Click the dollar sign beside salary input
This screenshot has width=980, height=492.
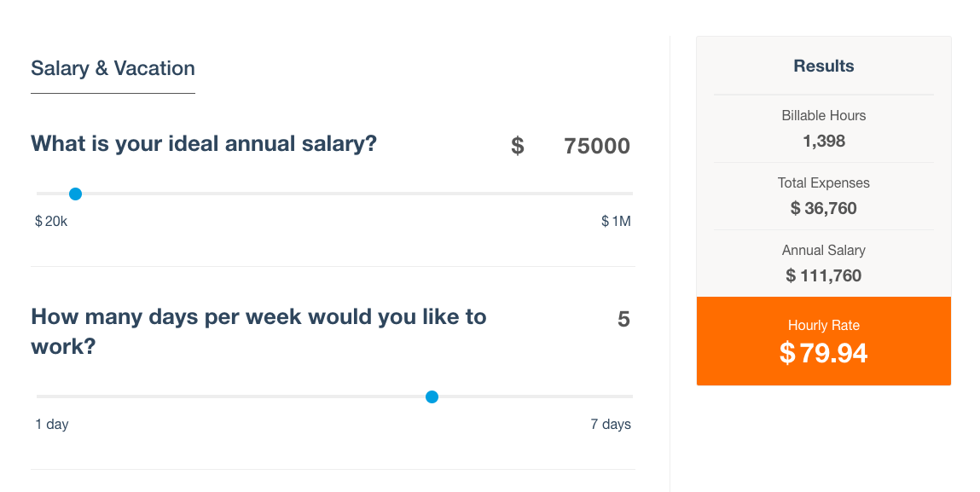click(x=518, y=146)
